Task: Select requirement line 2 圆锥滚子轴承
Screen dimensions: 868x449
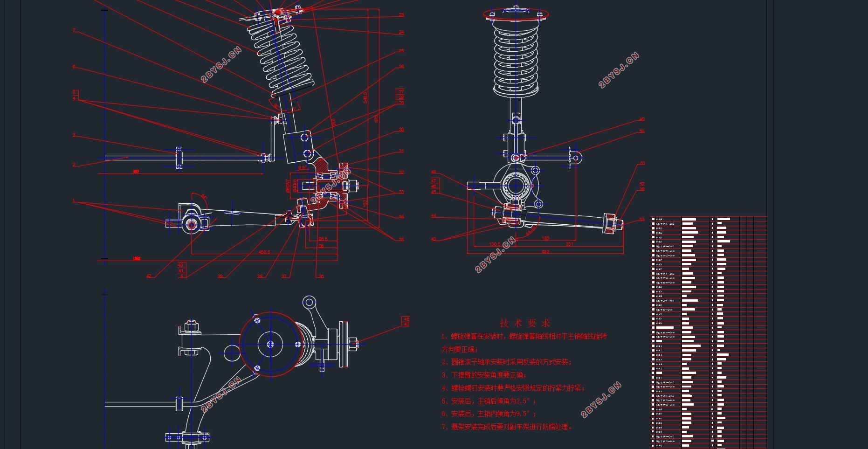Action: click(507, 362)
